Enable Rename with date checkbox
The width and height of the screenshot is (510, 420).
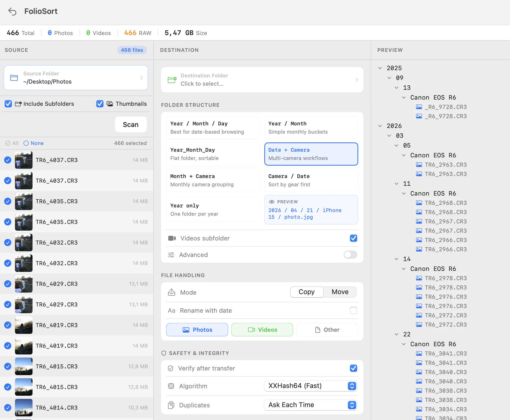tap(354, 310)
